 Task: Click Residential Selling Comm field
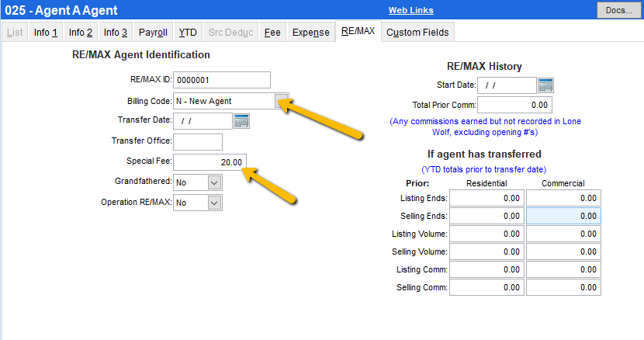pos(486,287)
